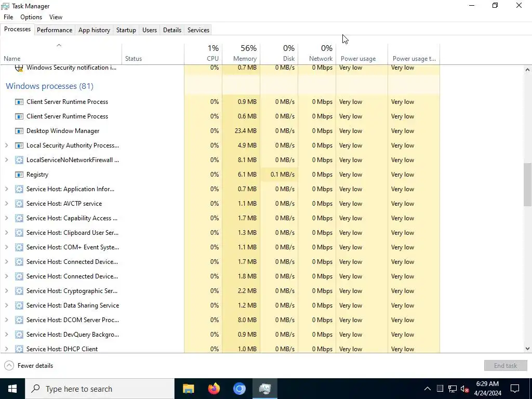Click the Type here to search box
The image size is (532, 399).
pyautogui.click(x=100, y=389)
